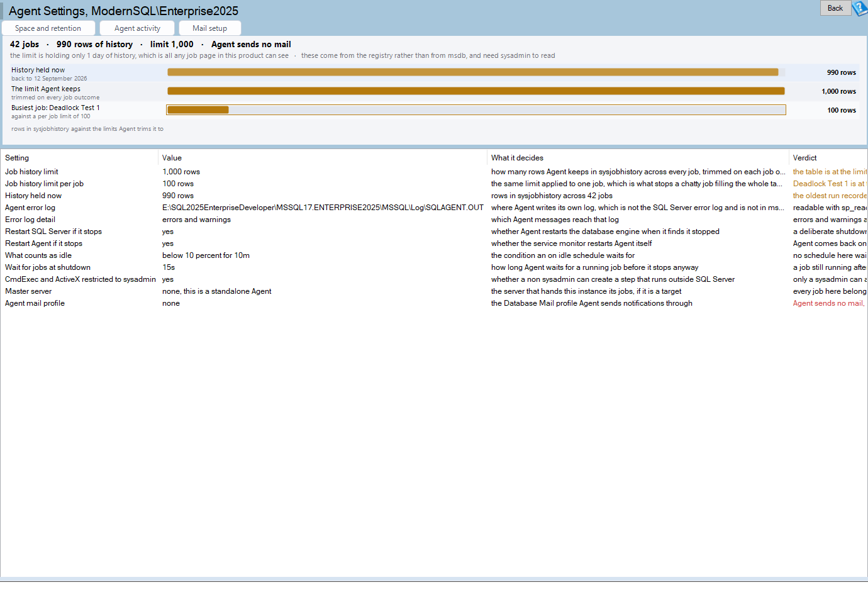Image resolution: width=868 pixels, height=614 pixels.
Task: Click the SQLAGENT.OUT log path value
Action: tap(323, 208)
